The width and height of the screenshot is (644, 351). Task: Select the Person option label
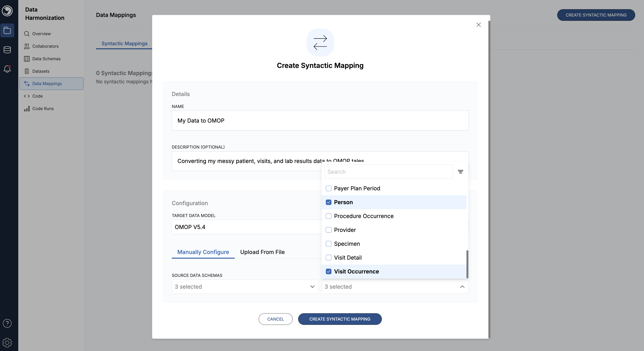(x=343, y=202)
